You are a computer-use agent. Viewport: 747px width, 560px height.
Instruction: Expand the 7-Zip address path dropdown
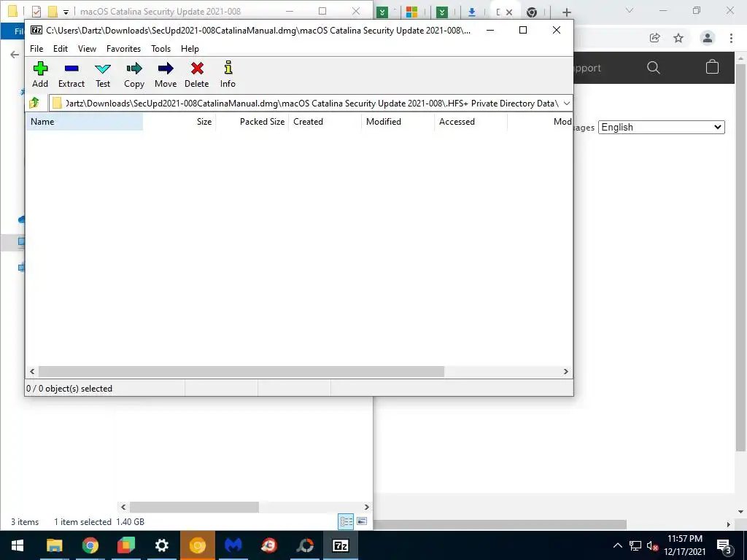coord(566,104)
